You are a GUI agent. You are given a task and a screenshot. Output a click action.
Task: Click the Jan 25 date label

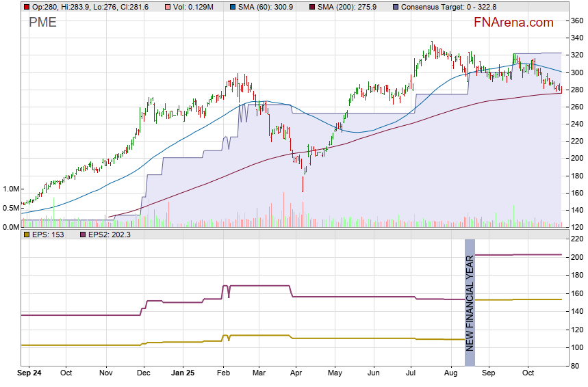(183, 373)
